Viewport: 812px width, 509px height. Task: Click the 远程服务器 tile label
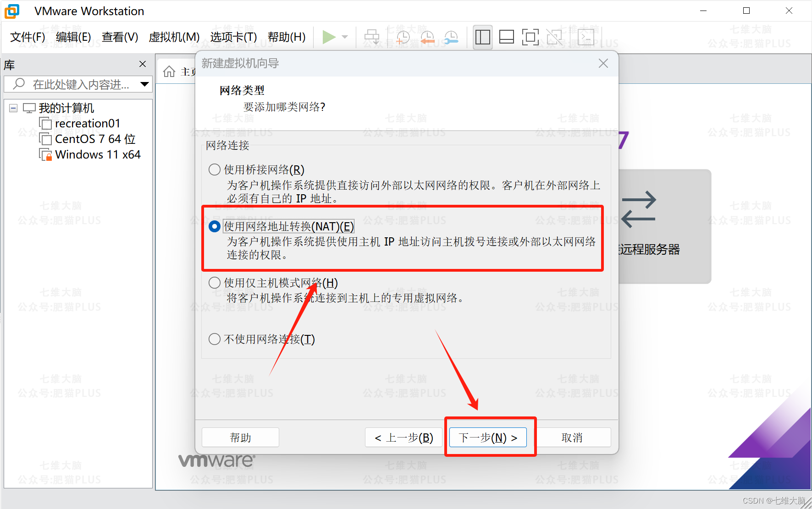[649, 249]
